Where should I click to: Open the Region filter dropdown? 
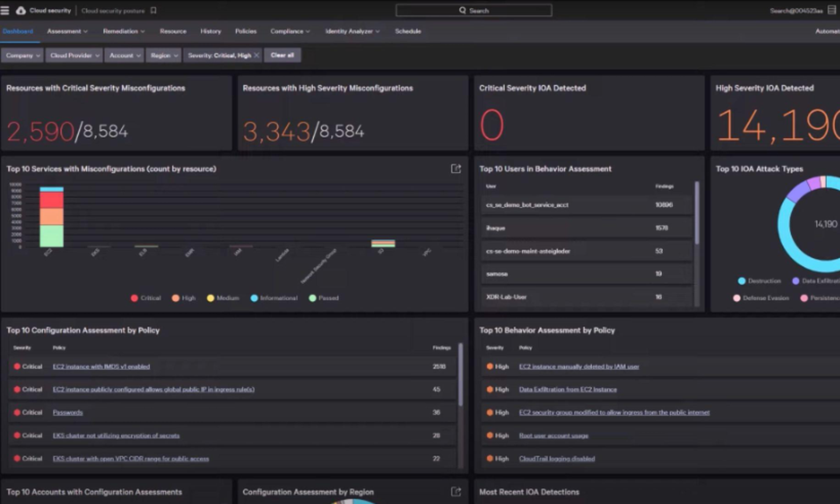coord(164,56)
